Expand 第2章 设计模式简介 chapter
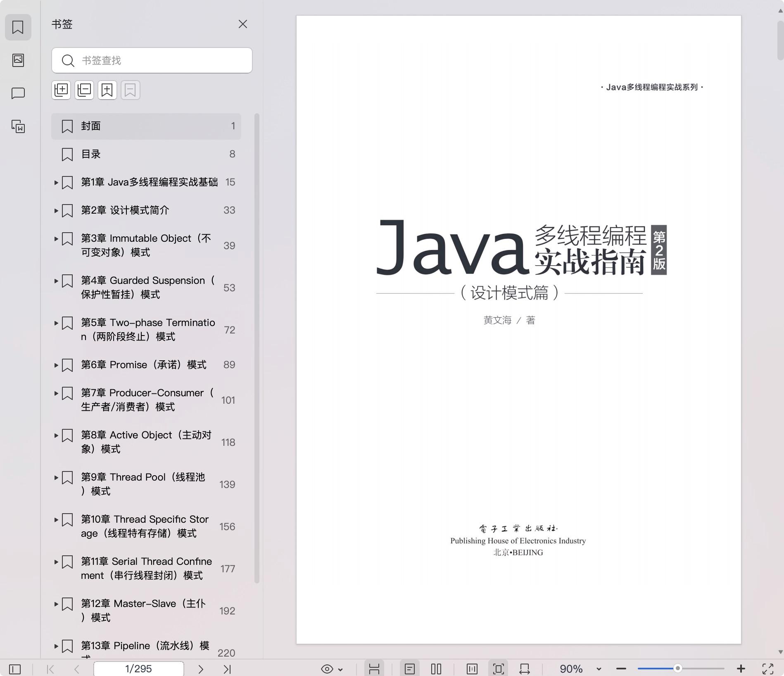The image size is (784, 676). pos(56,210)
